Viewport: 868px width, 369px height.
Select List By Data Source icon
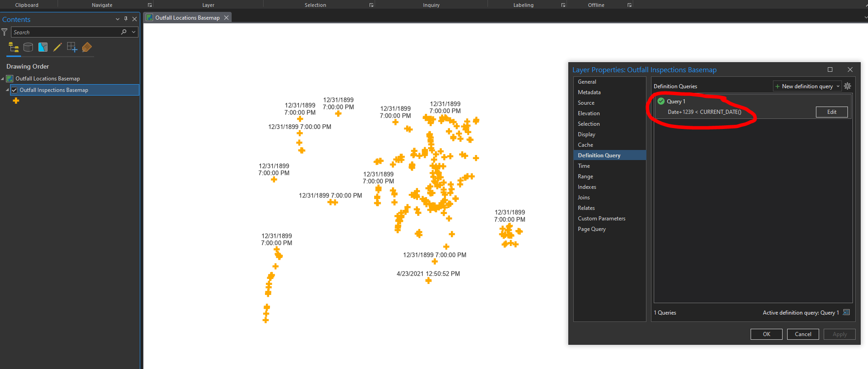tap(28, 47)
